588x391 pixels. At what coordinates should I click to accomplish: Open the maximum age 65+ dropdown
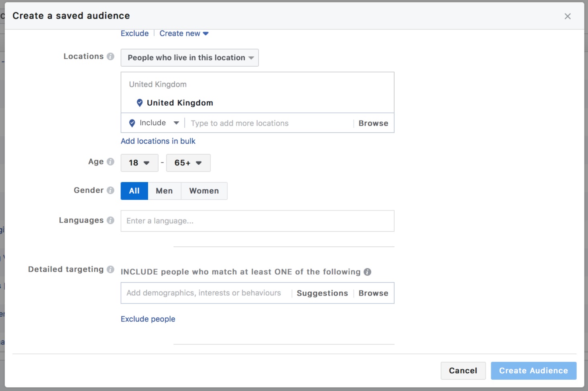pos(188,163)
